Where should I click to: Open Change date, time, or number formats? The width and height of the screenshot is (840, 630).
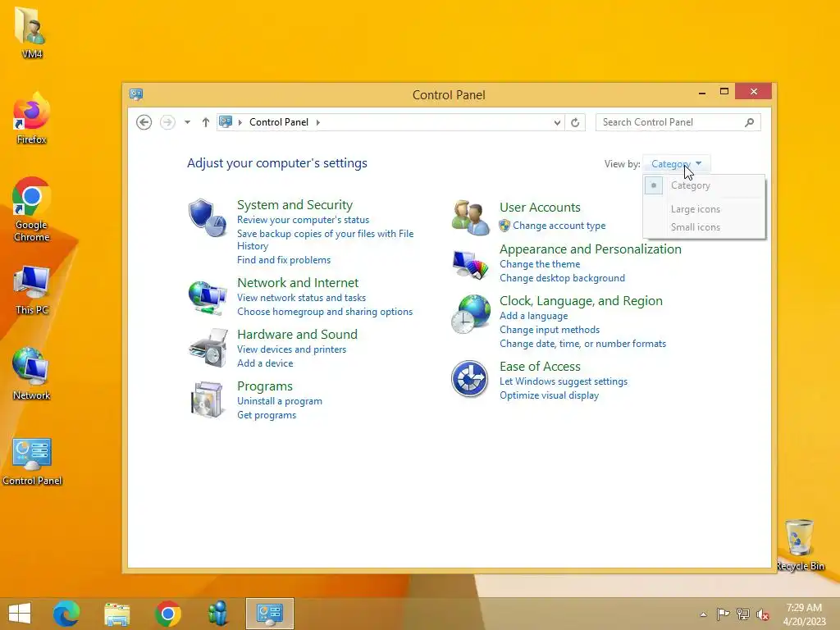pos(582,344)
